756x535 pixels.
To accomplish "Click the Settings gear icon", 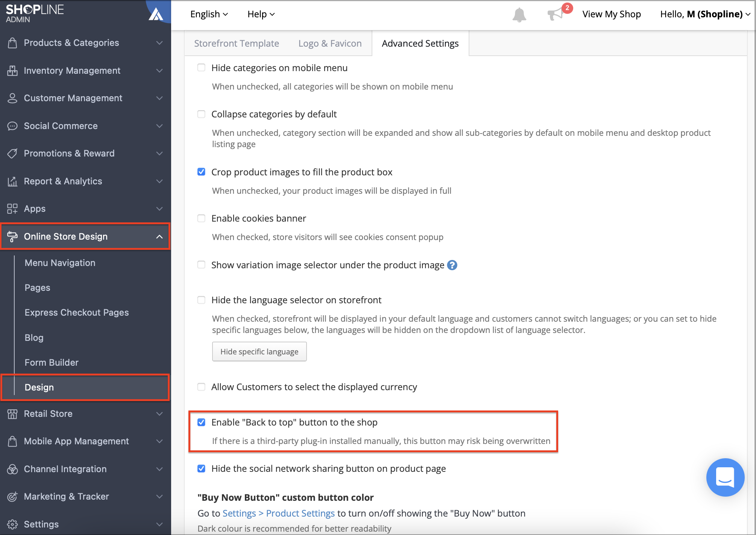I will 12,524.
